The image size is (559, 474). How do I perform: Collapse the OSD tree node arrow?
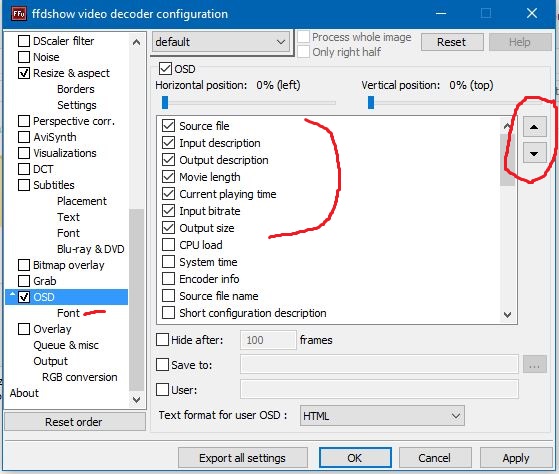pyautogui.click(x=12, y=294)
